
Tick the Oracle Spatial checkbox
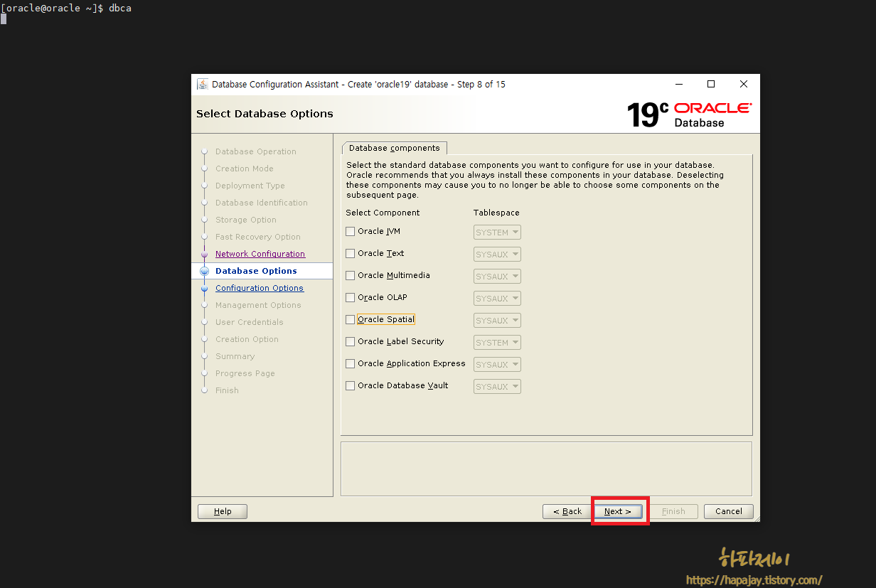point(350,319)
